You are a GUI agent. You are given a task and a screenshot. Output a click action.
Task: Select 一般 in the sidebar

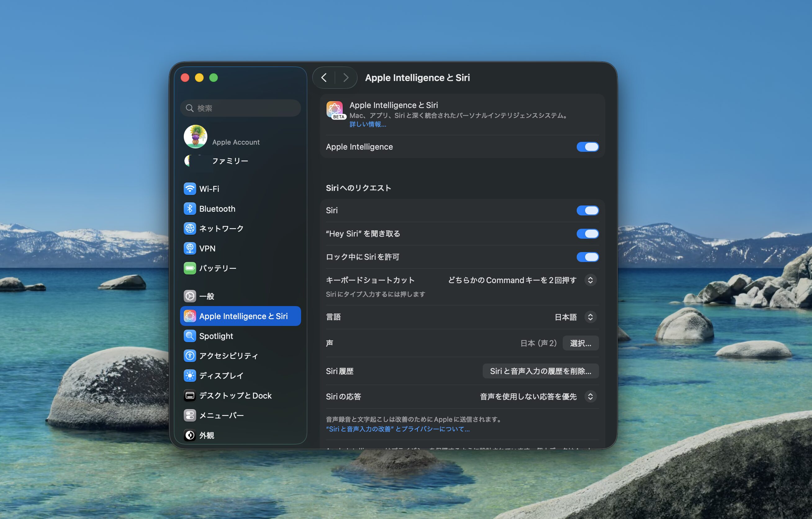pos(241,296)
